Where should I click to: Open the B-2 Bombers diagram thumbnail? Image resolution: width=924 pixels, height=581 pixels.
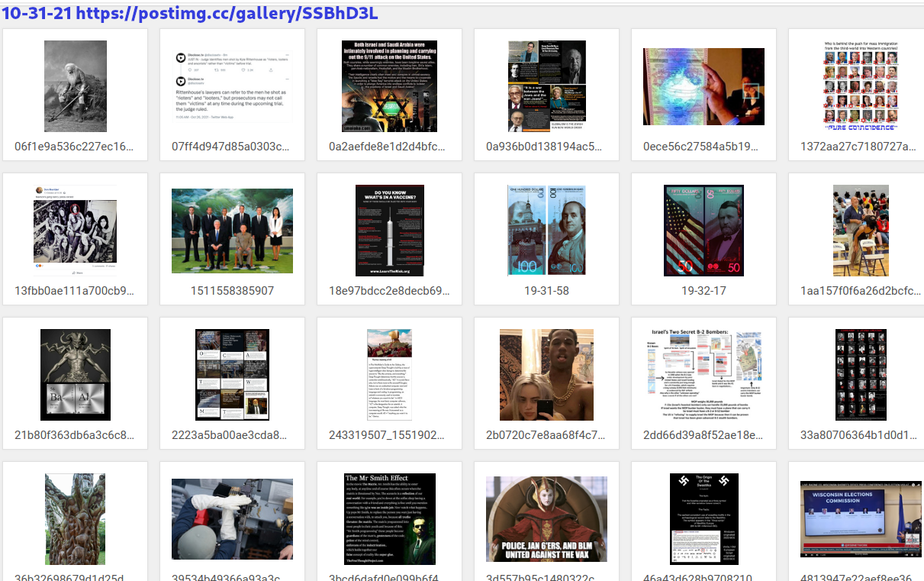[x=704, y=374]
